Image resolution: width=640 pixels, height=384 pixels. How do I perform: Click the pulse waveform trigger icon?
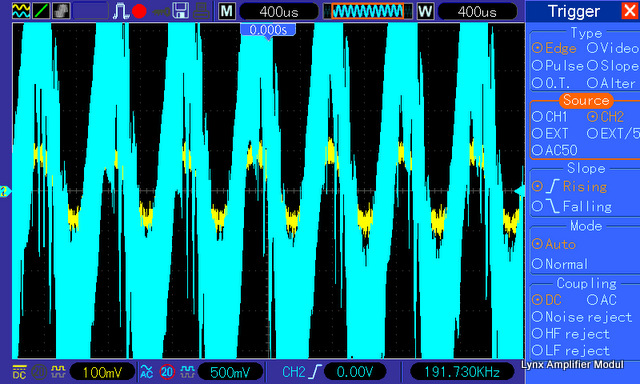click(x=121, y=11)
